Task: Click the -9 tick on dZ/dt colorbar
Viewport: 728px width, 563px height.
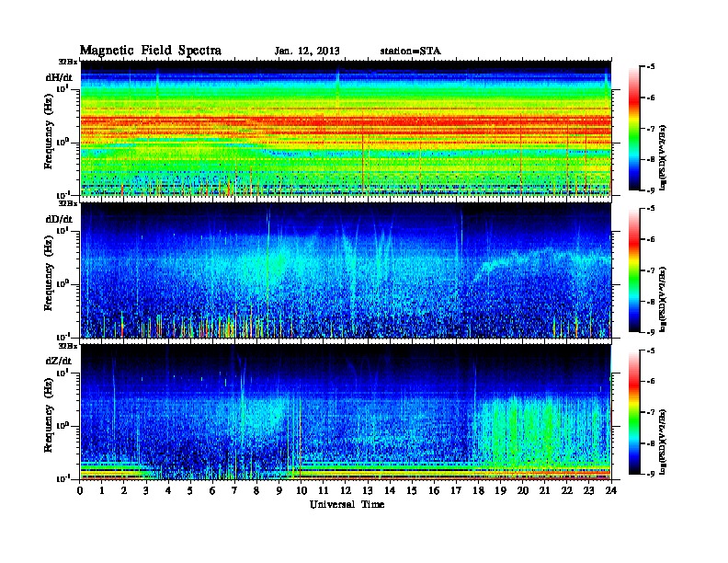Action: 650,474
